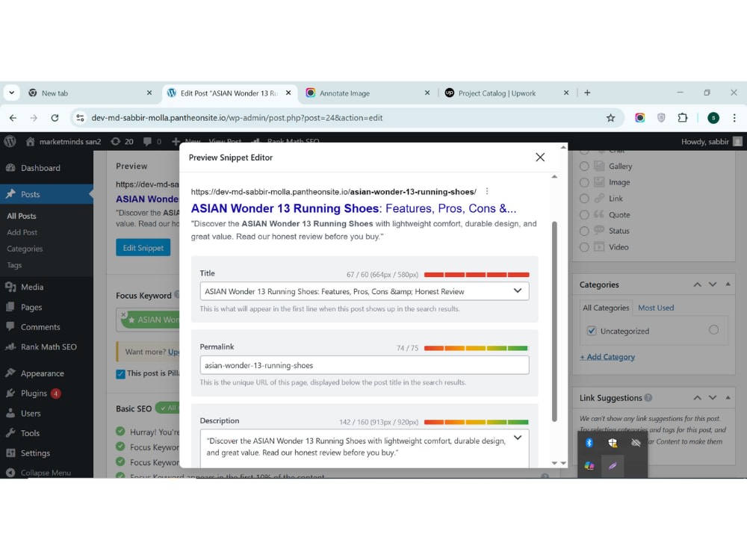Click the Media sidebar icon
This screenshot has height=560, width=747.
pyautogui.click(x=10, y=287)
